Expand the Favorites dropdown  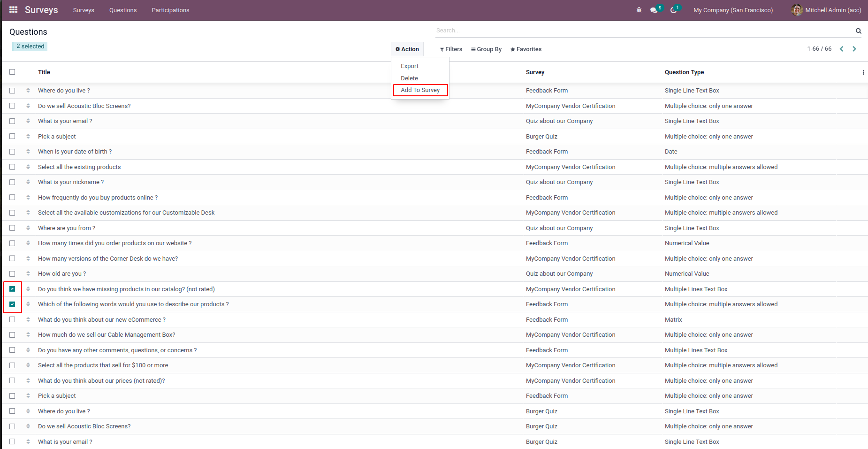click(x=526, y=49)
